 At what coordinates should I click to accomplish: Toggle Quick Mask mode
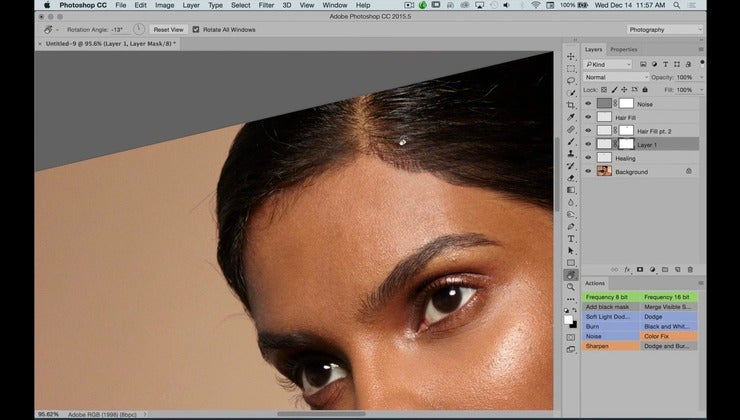571,337
